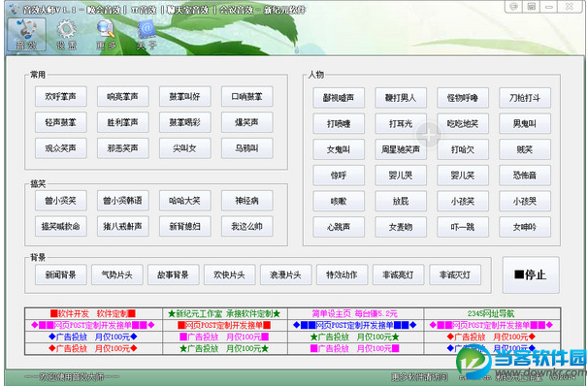Viewport: 588px width, 386px height.
Task: Click the 打喷嚏 sneeze button
Action: (339, 124)
